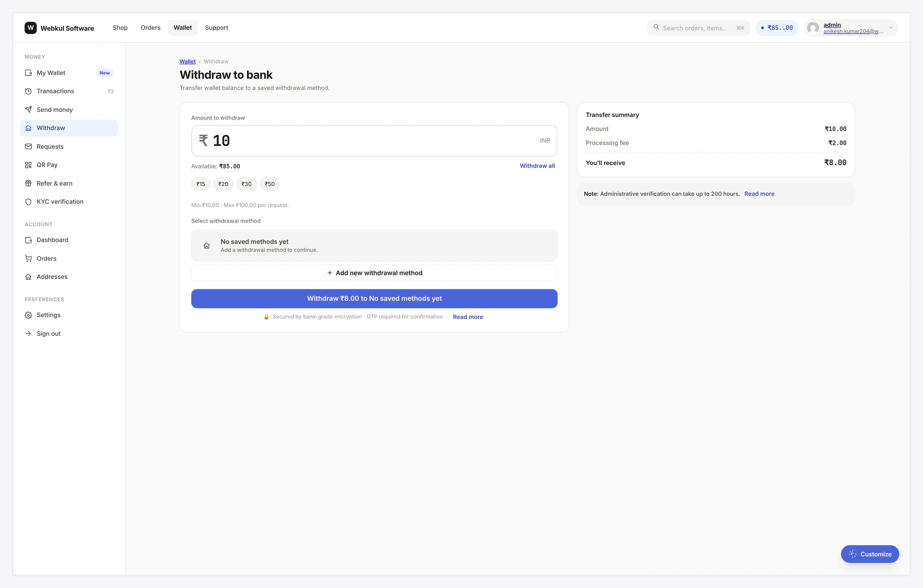The width and height of the screenshot is (923, 588).
Task: Click the bank icon in No saved methods
Action: click(x=207, y=245)
